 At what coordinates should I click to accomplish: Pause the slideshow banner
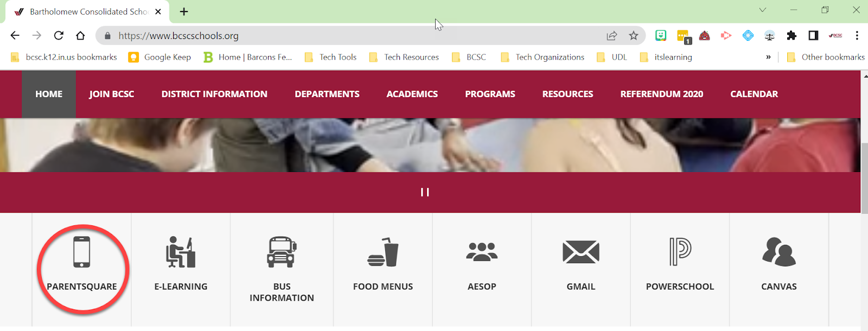(x=425, y=192)
